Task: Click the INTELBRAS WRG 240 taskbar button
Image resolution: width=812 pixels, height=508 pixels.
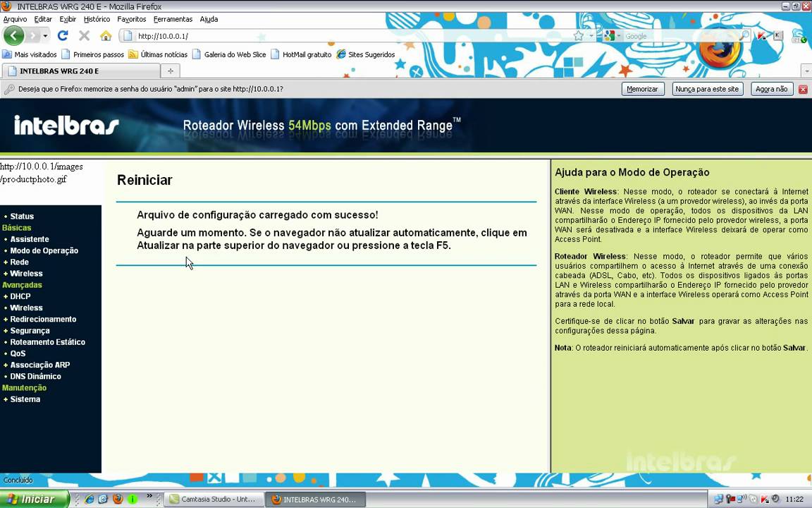Action: point(315,500)
